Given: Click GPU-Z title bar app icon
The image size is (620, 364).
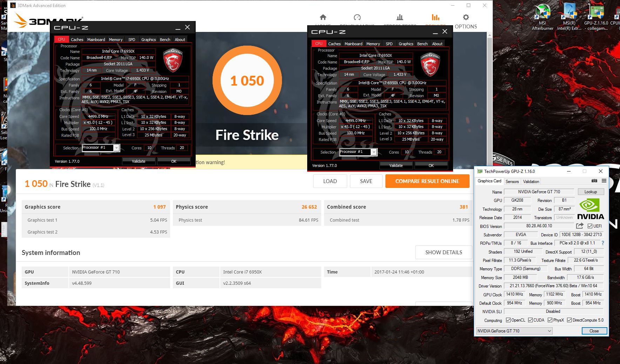Looking at the screenshot, I should 480,171.
